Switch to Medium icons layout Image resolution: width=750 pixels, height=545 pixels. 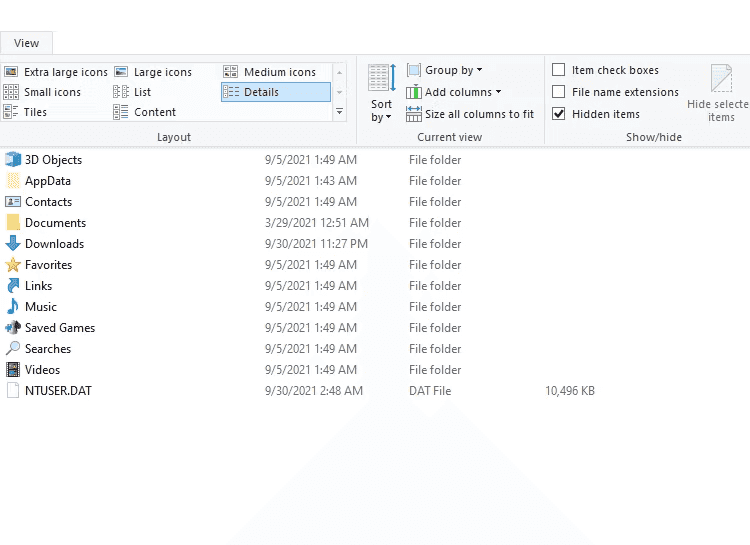(270, 72)
